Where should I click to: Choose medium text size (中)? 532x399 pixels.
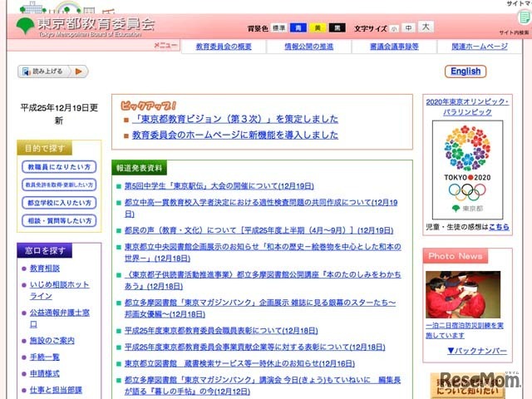coord(408,27)
